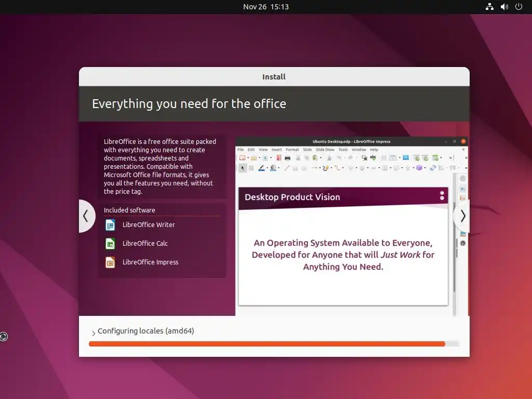Open the Slide Show menu in the Impress screenshot
The height and width of the screenshot is (399, 532).
pyautogui.click(x=325, y=150)
